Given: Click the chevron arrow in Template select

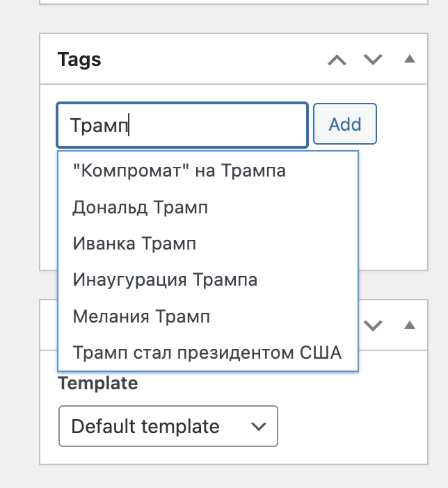Looking at the screenshot, I should point(259,426).
